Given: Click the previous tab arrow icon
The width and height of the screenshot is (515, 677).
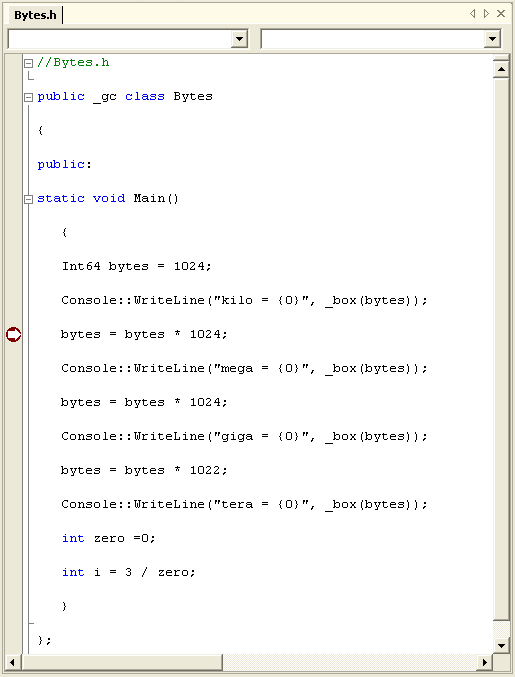Looking at the screenshot, I should (x=473, y=14).
